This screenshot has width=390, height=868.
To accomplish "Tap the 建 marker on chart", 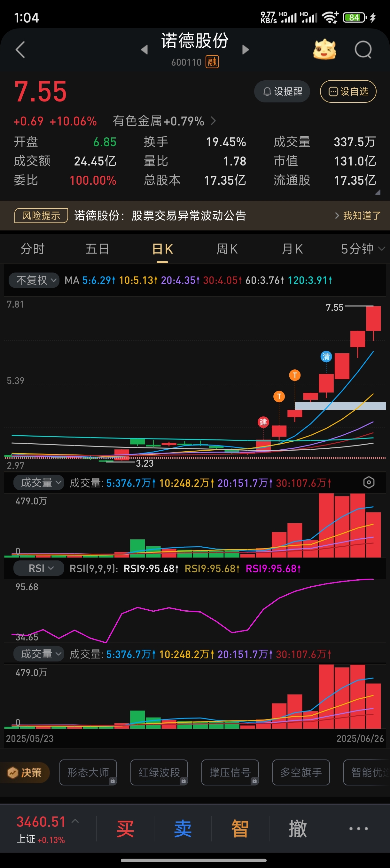I will click(x=263, y=422).
